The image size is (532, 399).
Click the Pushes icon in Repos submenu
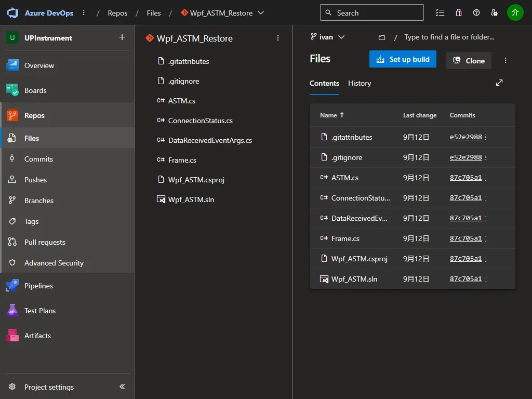pyautogui.click(x=12, y=179)
